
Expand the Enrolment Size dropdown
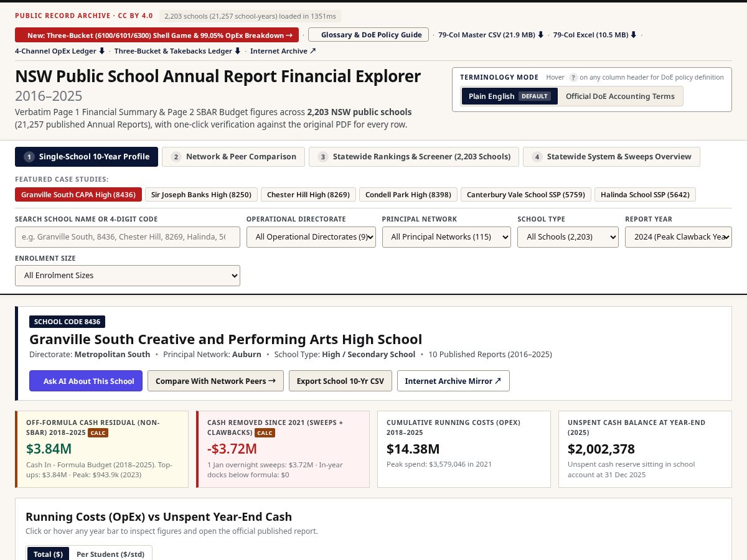tap(128, 276)
